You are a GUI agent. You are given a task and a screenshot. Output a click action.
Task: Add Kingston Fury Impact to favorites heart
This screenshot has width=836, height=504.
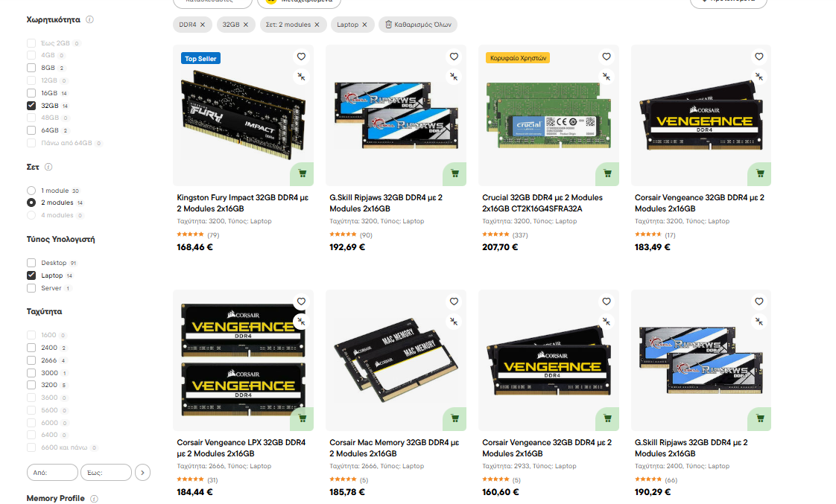coord(301,57)
